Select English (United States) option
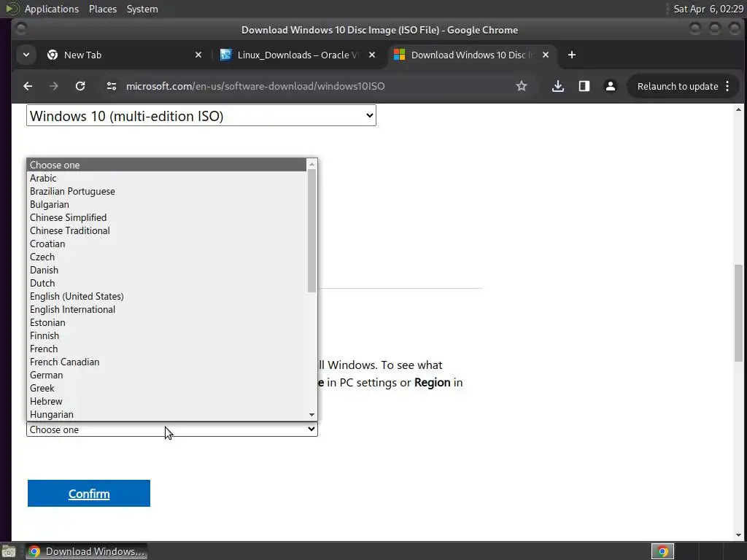The image size is (747, 560). coord(166,296)
